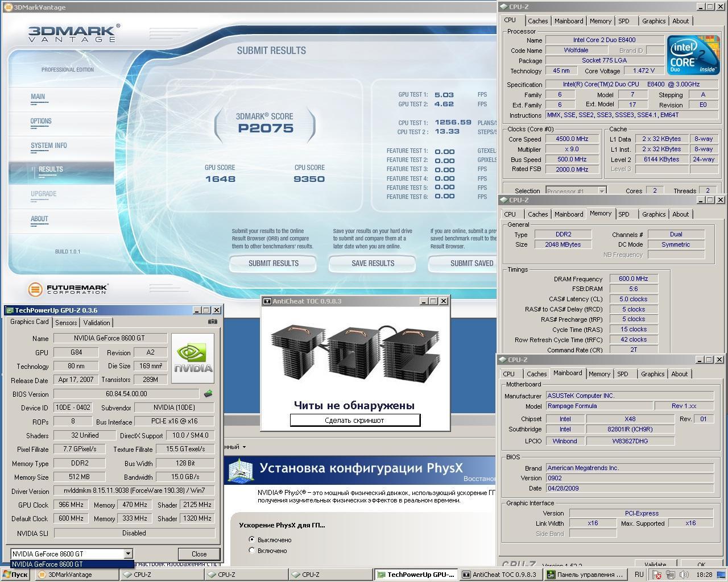Click the DRAM Frequency 600.0 MHz value
This screenshot has width=728, height=582.
[634, 278]
